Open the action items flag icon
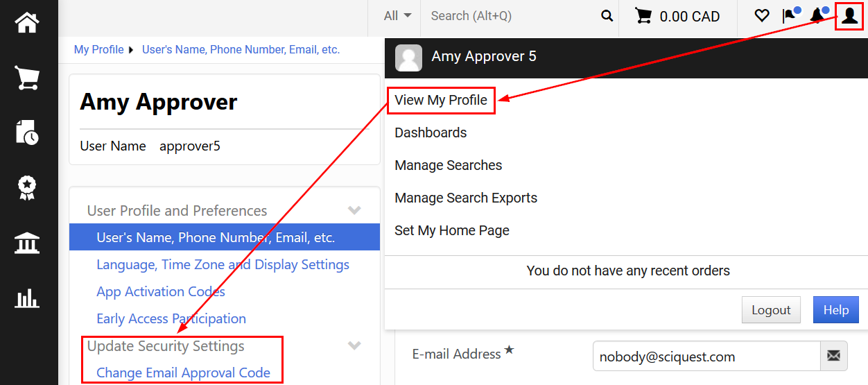868x385 pixels. tap(790, 16)
